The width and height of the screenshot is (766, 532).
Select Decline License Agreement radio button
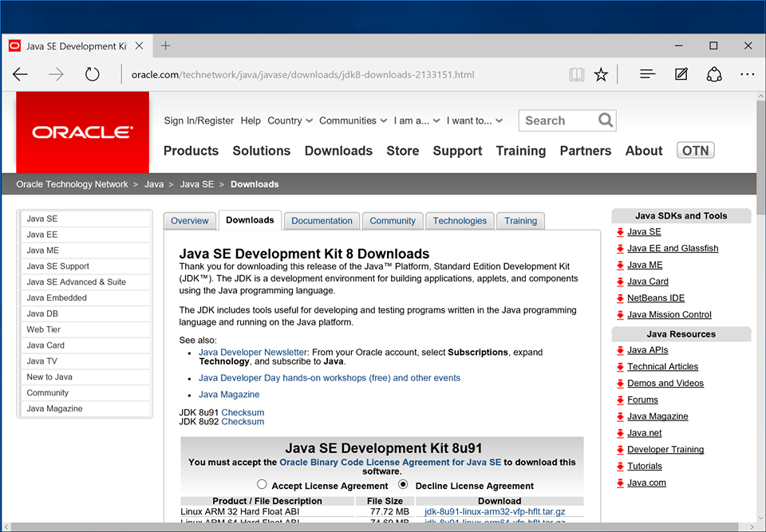coord(403,484)
